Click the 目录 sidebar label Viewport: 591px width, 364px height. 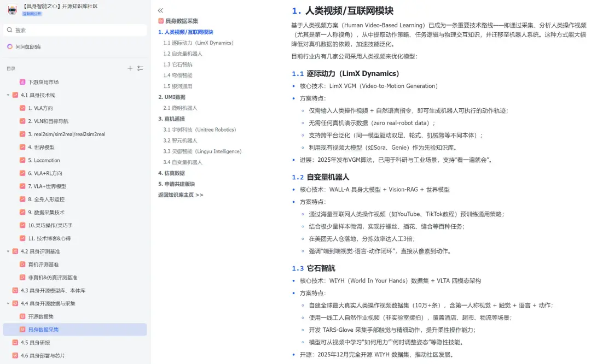pyautogui.click(x=11, y=68)
